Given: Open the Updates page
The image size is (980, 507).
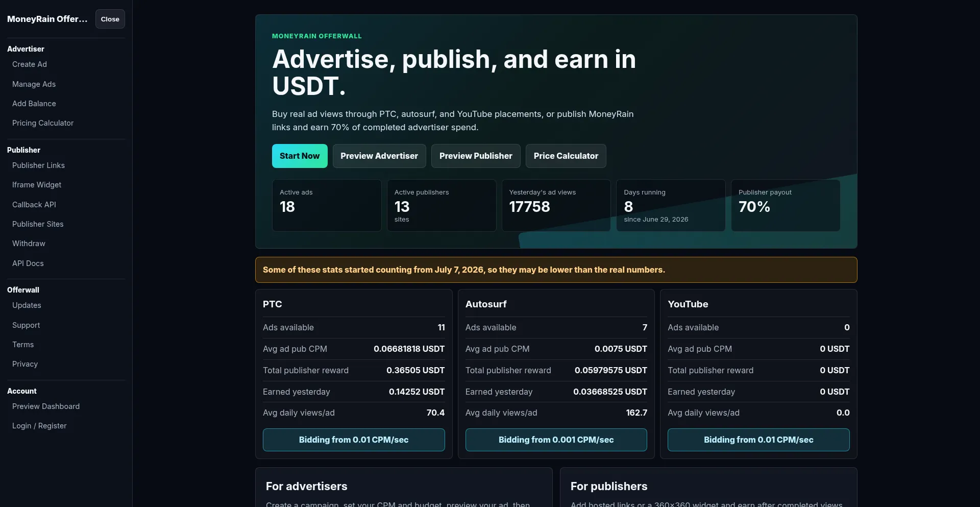Looking at the screenshot, I should pos(27,305).
